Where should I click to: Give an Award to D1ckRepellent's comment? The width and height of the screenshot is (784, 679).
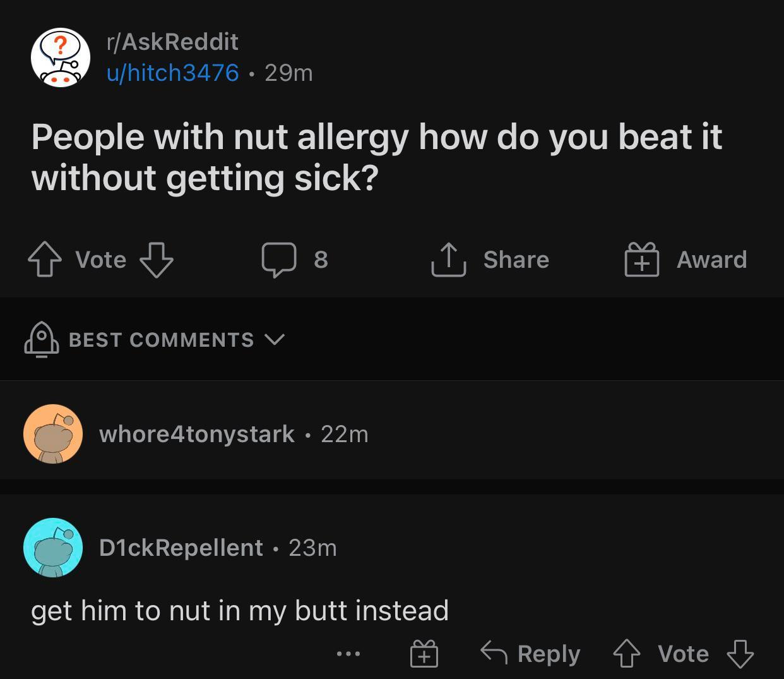pyautogui.click(x=424, y=654)
